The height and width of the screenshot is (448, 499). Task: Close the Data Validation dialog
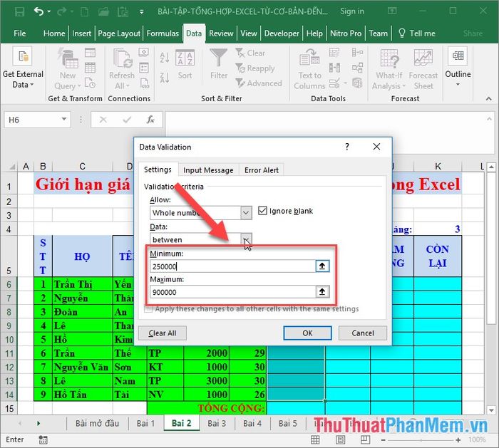point(376,147)
